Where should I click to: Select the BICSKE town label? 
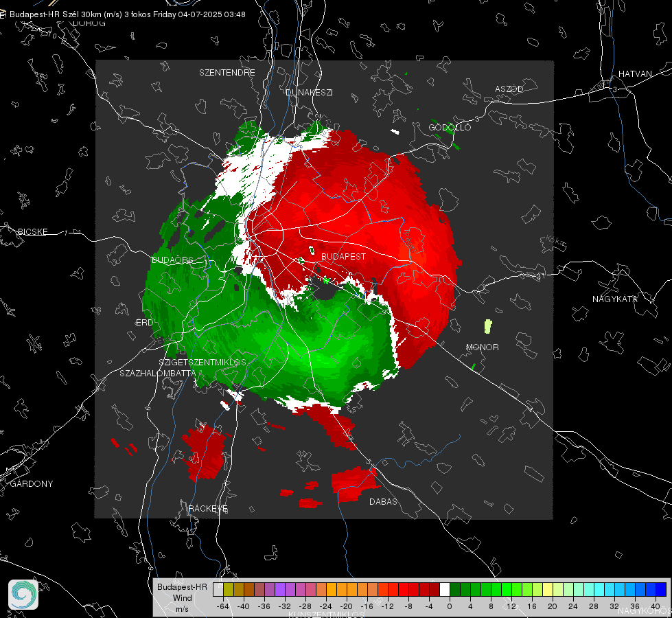point(32,231)
